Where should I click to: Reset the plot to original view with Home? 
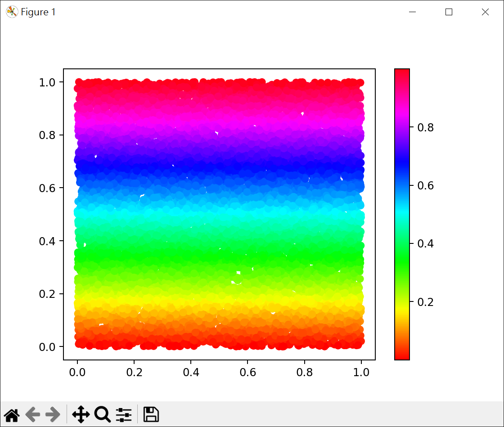tap(12, 414)
